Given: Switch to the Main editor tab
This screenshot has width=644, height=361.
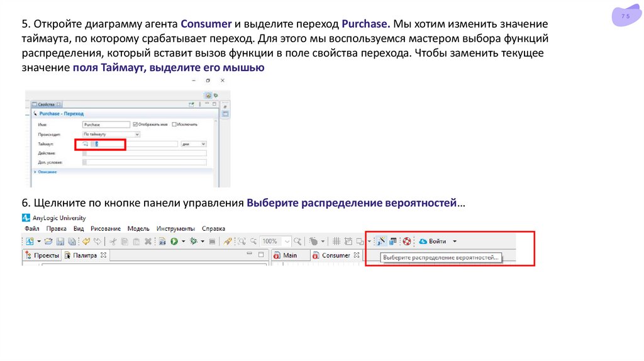Looking at the screenshot, I should pyautogui.click(x=289, y=255).
